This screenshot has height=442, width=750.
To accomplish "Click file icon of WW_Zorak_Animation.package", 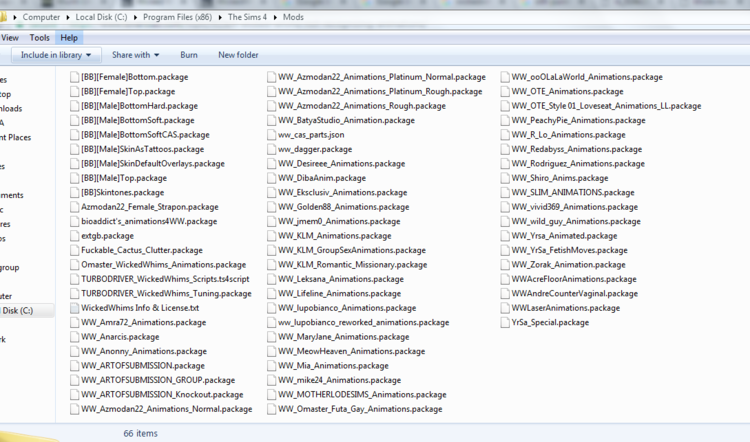I will tap(505, 265).
